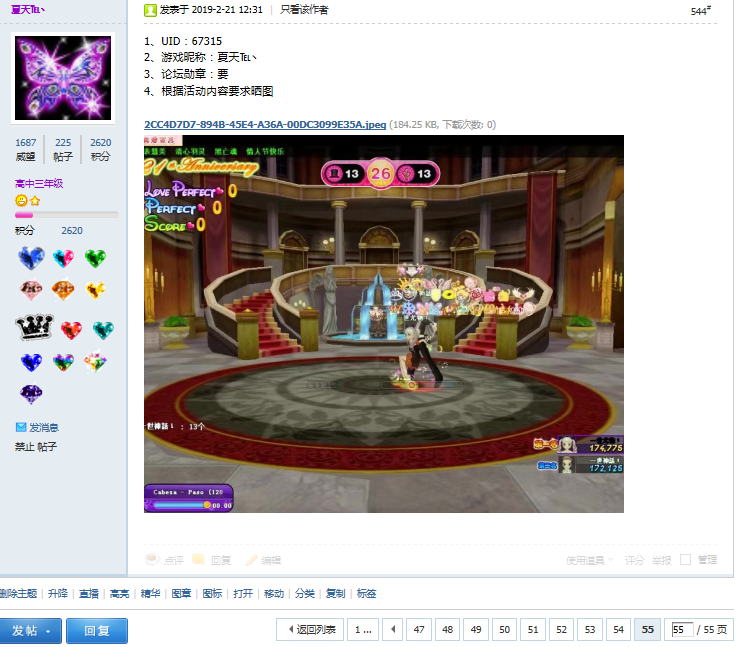Click the 举报 report link
The image size is (736, 647).
pos(661,560)
